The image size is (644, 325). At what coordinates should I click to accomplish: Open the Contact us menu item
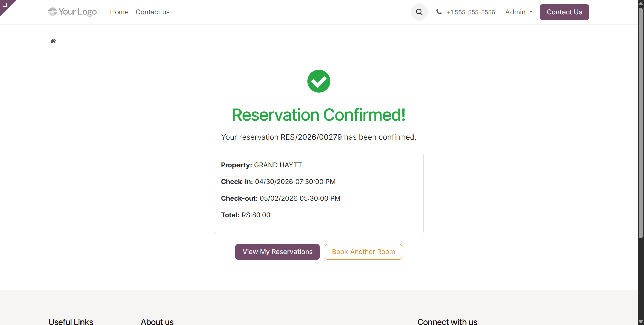[152, 12]
